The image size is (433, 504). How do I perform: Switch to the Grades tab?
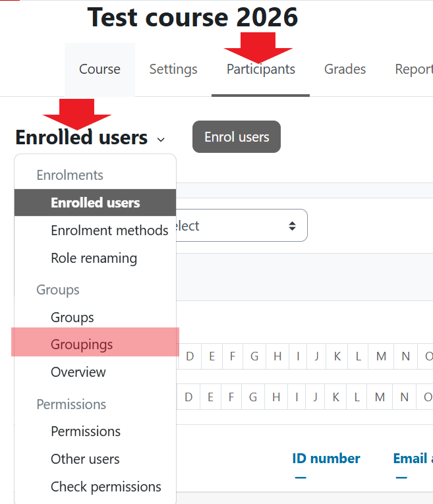(345, 69)
